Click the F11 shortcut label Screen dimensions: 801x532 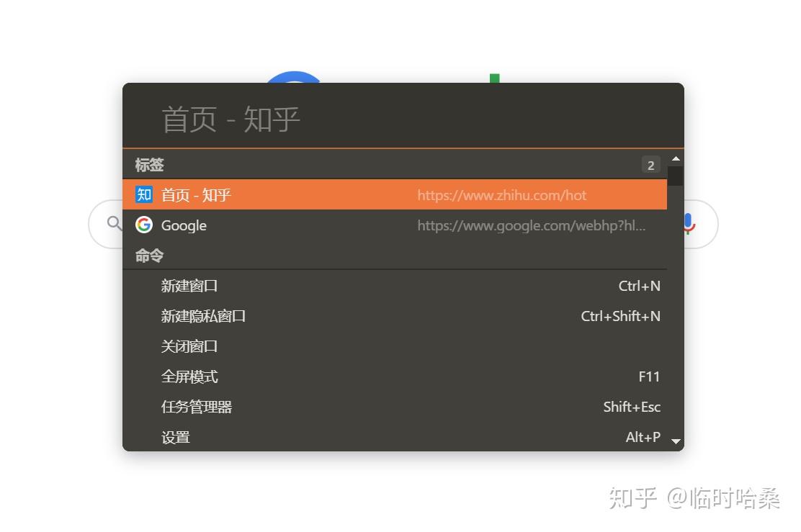pos(649,377)
